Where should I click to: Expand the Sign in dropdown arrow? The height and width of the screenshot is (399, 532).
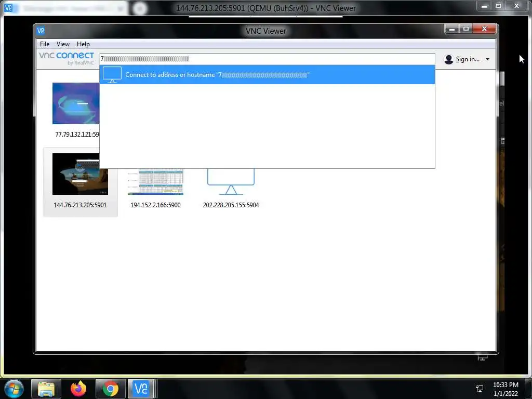click(x=487, y=59)
